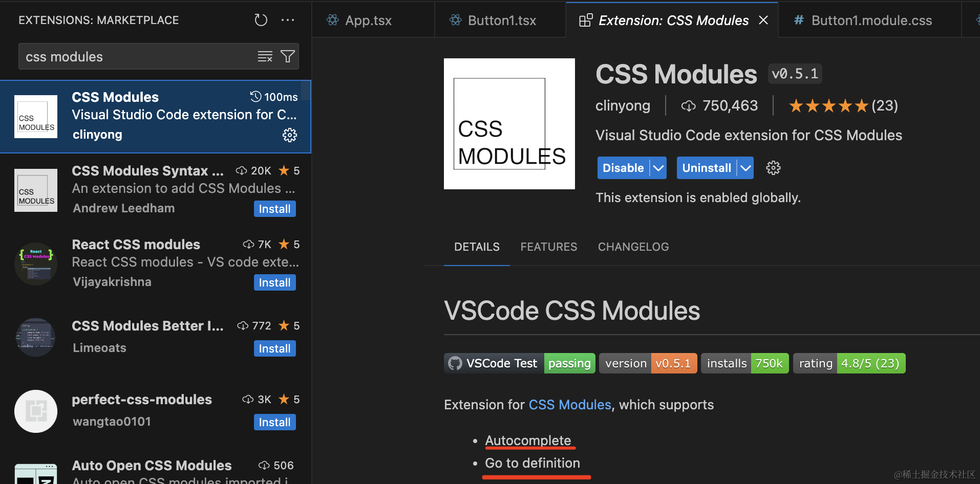This screenshot has height=484, width=980.
Task: Open manage gear for CSS Modules in list
Action: point(290,135)
